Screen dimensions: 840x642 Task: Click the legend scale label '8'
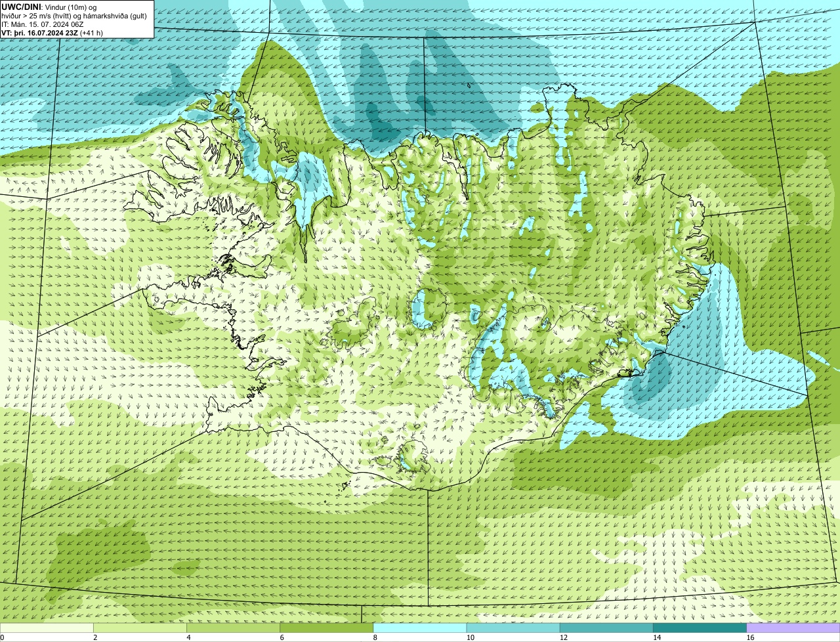375,637
